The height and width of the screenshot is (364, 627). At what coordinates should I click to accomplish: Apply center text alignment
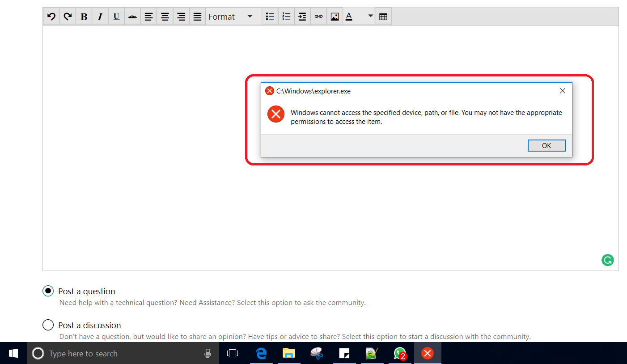[165, 16]
